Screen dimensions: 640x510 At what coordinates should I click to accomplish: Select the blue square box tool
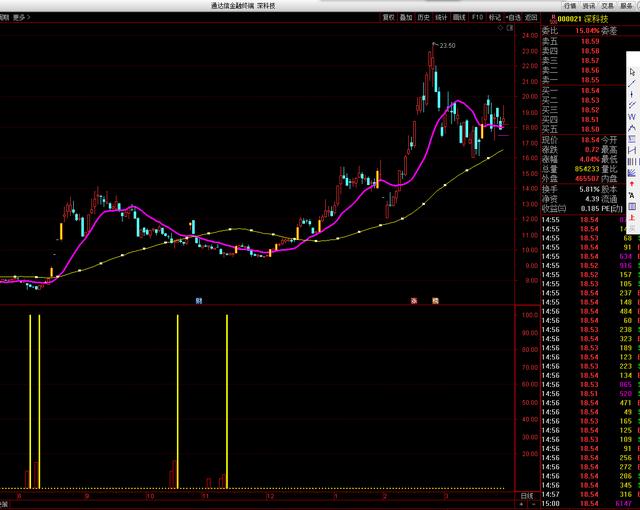coord(632,206)
